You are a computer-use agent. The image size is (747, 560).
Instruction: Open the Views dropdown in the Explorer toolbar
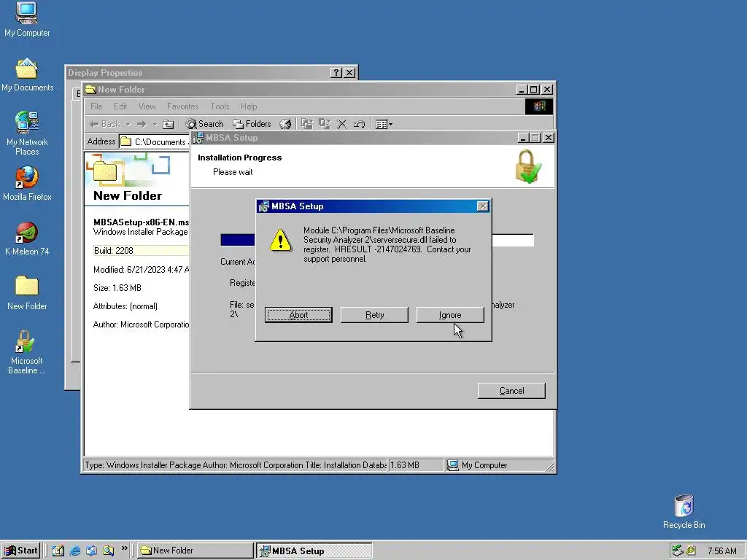coord(384,124)
